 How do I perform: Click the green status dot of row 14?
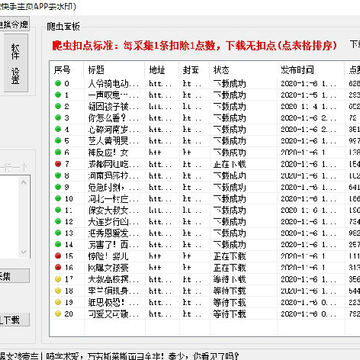click(58, 244)
